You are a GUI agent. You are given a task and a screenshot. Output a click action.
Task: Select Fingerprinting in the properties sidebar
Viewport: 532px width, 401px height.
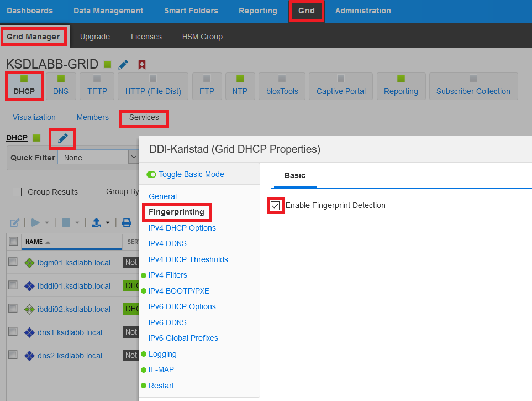pyautogui.click(x=176, y=212)
